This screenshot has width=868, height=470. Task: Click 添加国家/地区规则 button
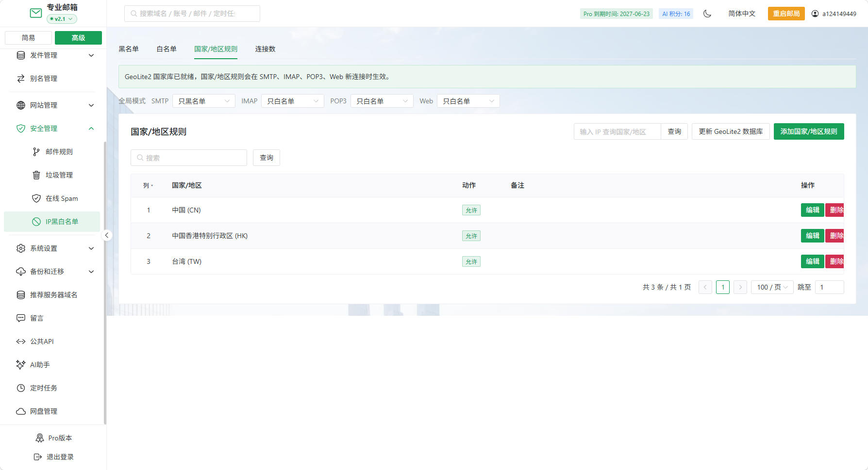[809, 131]
